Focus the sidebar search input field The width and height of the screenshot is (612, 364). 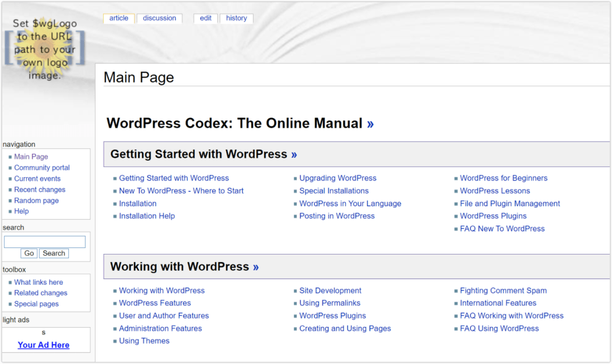[x=44, y=242]
